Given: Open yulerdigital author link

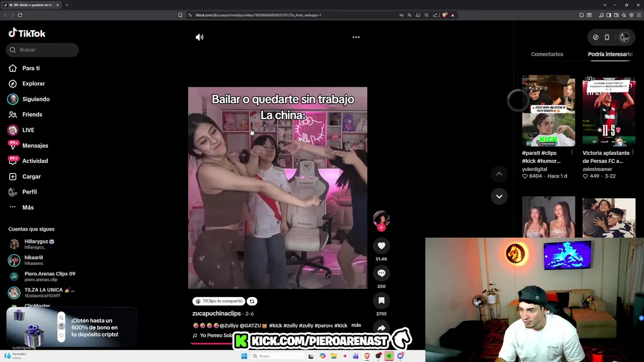Looking at the screenshot, I should (534, 169).
